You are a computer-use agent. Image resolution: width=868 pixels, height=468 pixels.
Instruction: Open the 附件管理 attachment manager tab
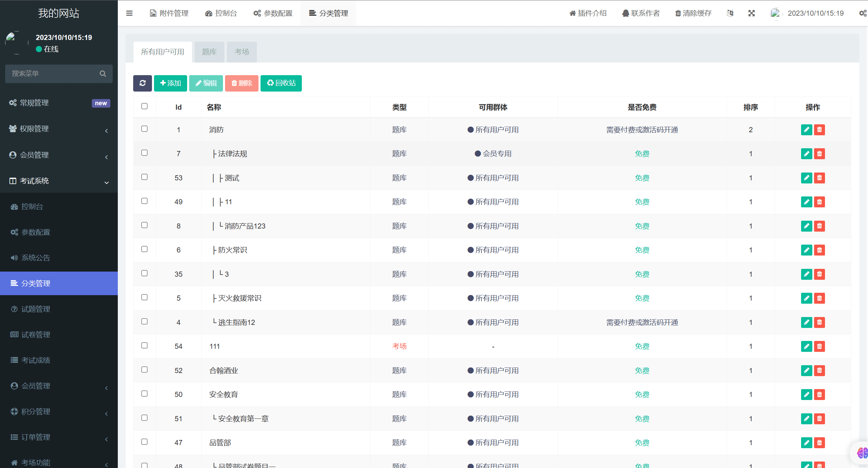(169, 13)
